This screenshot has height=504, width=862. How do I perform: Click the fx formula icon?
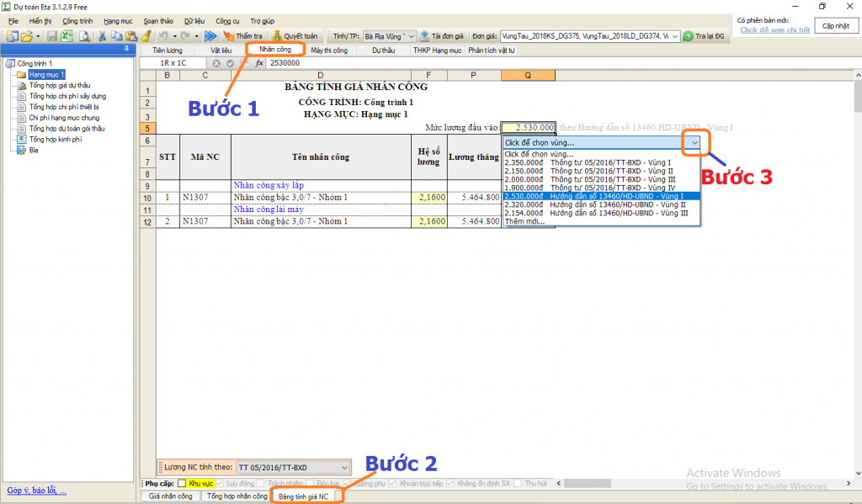coord(259,63)
